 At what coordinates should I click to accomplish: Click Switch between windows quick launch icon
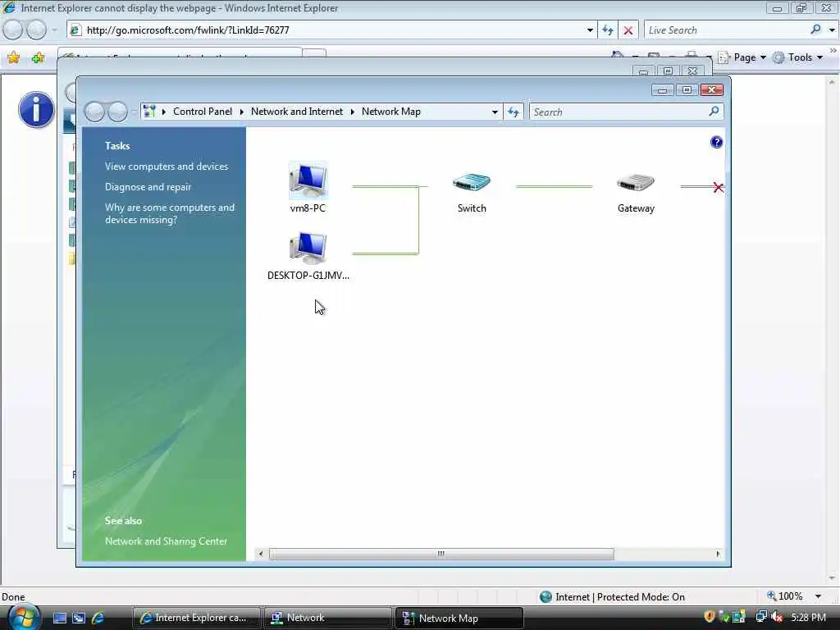tap(79, 618)
